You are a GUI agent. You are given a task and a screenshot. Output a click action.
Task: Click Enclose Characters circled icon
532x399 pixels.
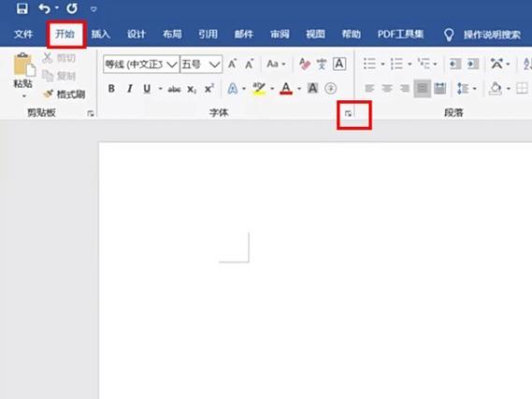click(330, 89)
